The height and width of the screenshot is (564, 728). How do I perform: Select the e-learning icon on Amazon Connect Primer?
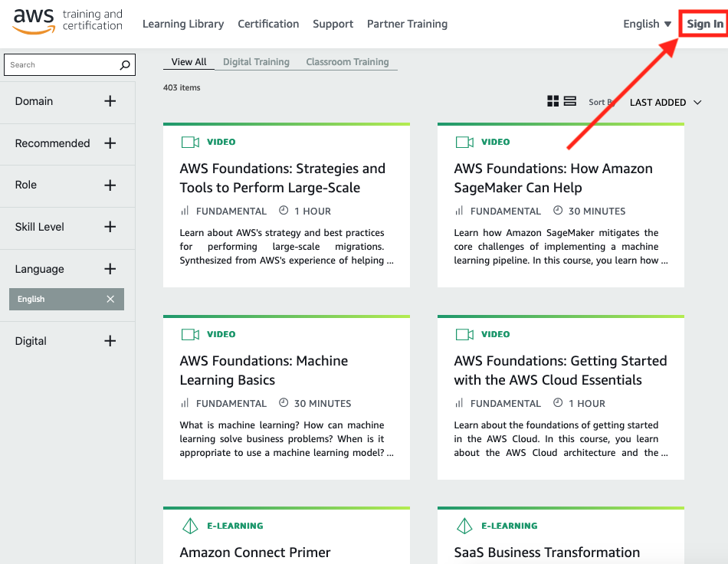click(189, 526)
